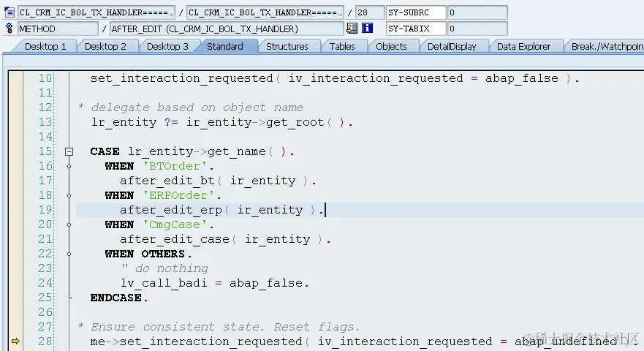Click the first CL_CRM_IC_BOL_TX_HANDLER program field

(96, 12)
